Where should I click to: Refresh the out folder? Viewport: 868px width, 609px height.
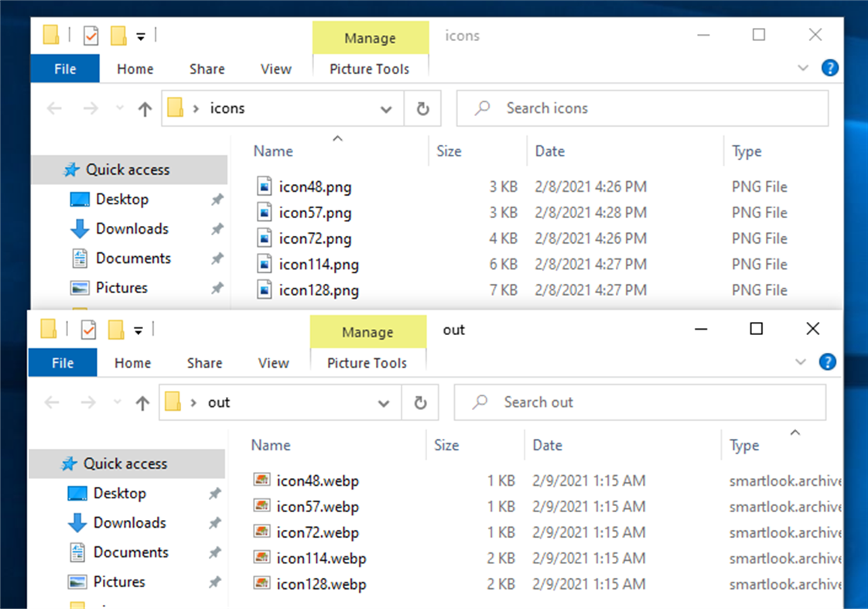point(421,402)
